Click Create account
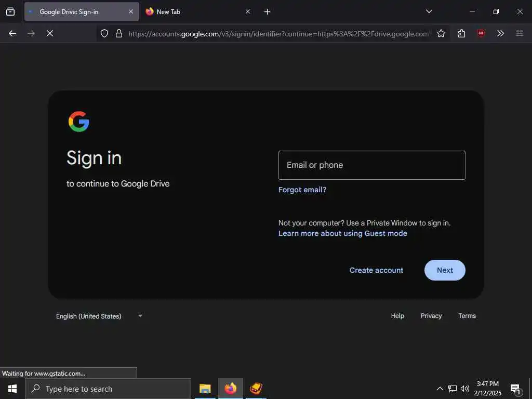The height and width of the screenshot is (399, 532). 376,270
